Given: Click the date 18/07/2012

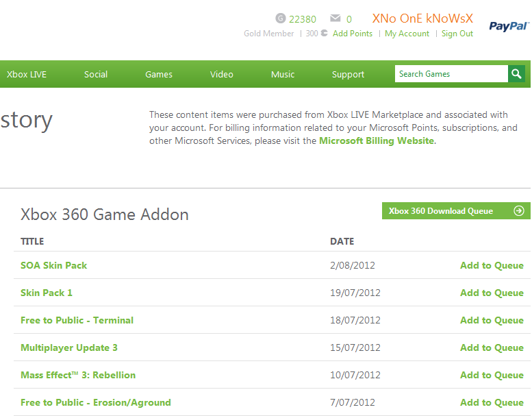Looking at the screenshot, I should (x=355, y=320).
